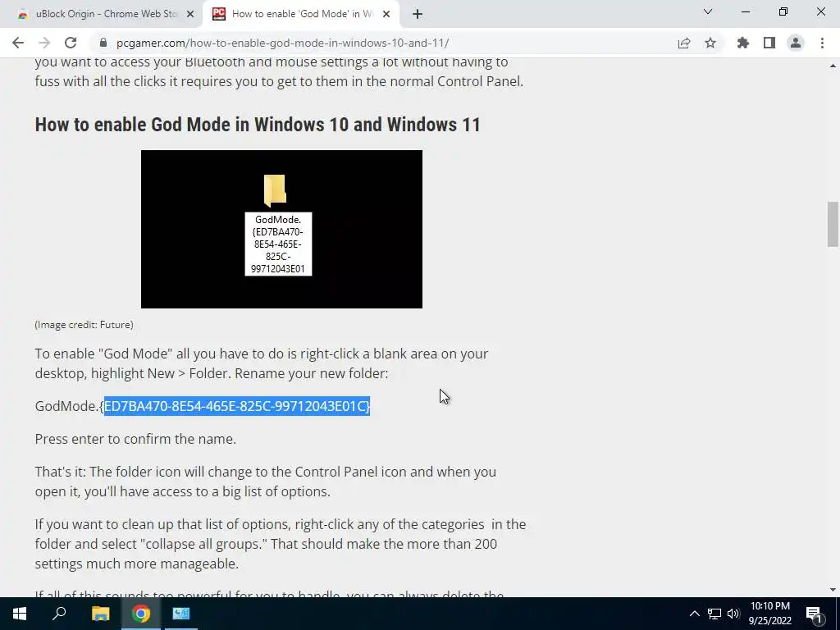
Task: Bookmark this page with the star
Action: [710, 43]
